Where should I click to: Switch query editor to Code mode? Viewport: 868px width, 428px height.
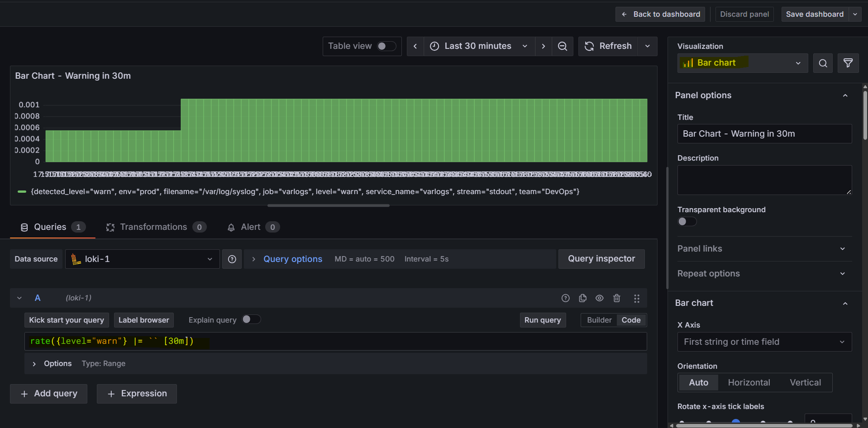coord(631,320)
